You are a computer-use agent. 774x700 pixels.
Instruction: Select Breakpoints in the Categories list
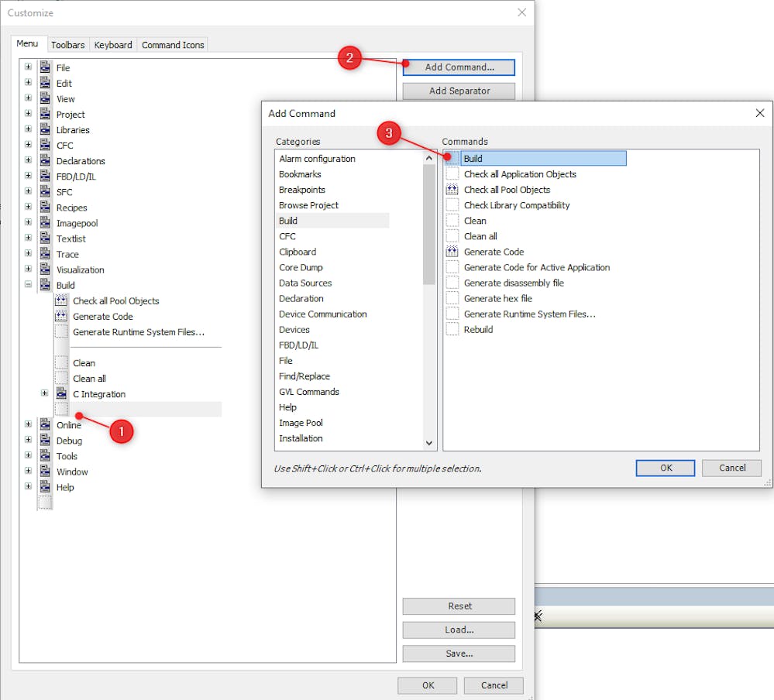(302, 190)
